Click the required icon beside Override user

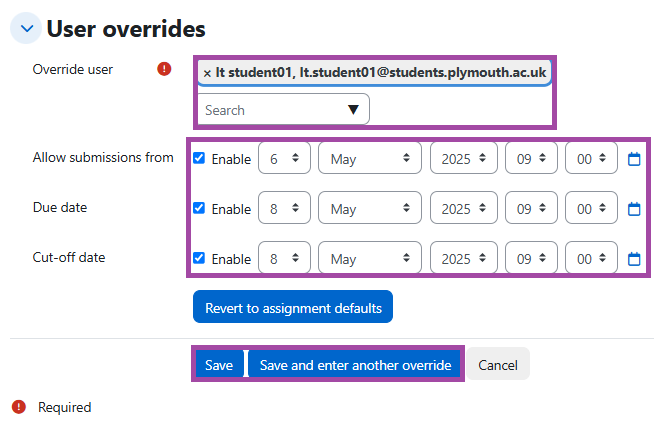click(x=164, y=69)
